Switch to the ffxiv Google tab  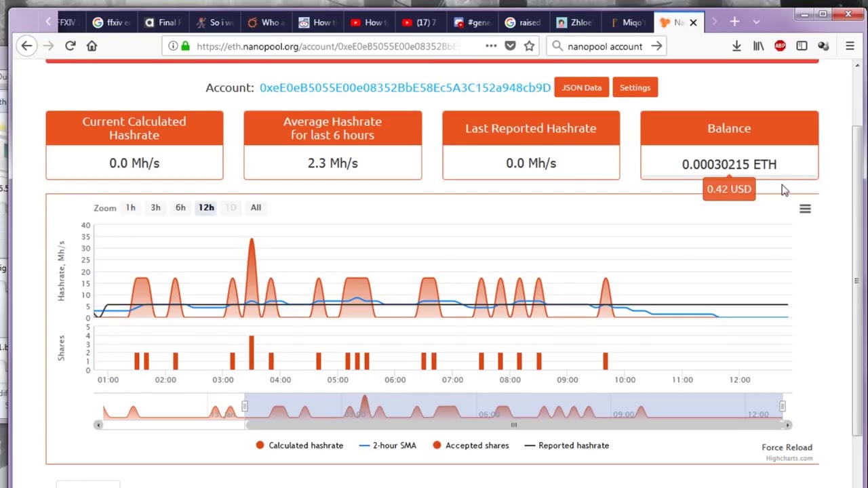(111, 22)
